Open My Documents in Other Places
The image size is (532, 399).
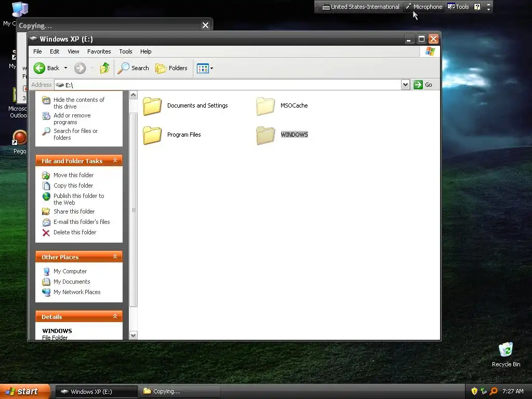tap(72, 282)
